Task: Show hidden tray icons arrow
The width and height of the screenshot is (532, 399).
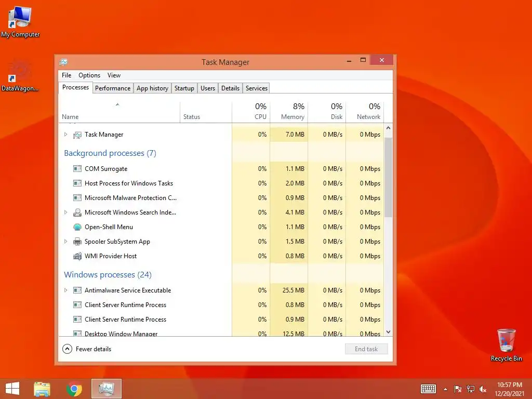Action: point(445,389)
